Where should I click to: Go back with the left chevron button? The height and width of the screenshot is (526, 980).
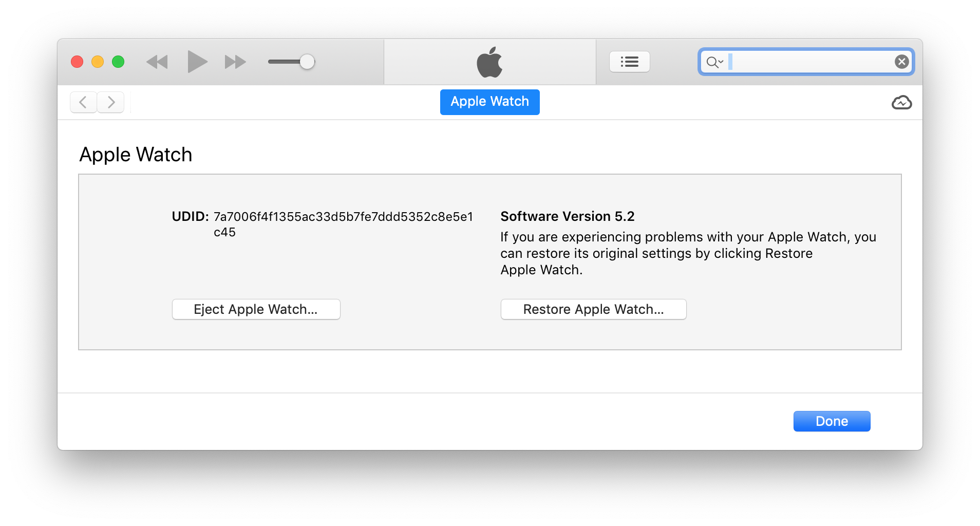[83, 102]
